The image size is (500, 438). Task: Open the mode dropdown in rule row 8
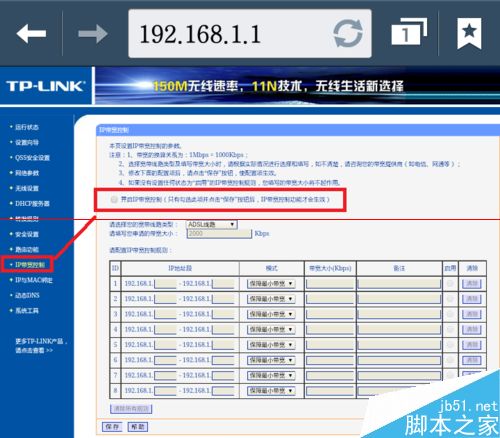pos(271,390)
